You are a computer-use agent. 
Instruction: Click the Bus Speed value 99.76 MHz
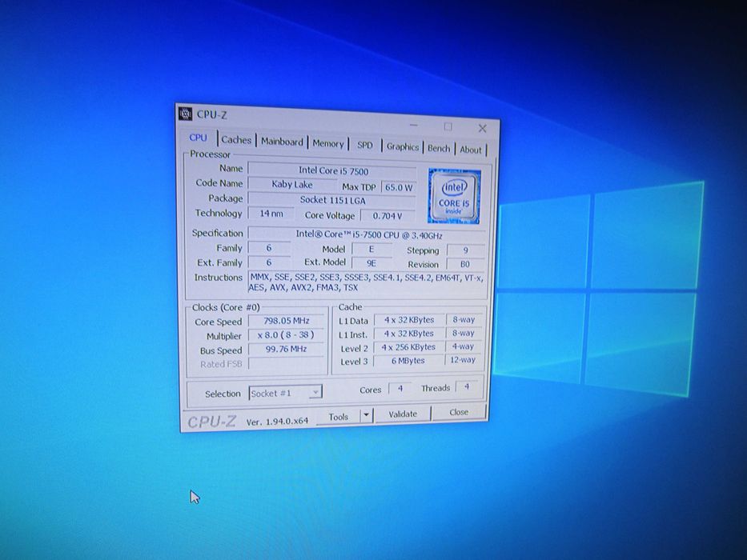tap(286, 349)
